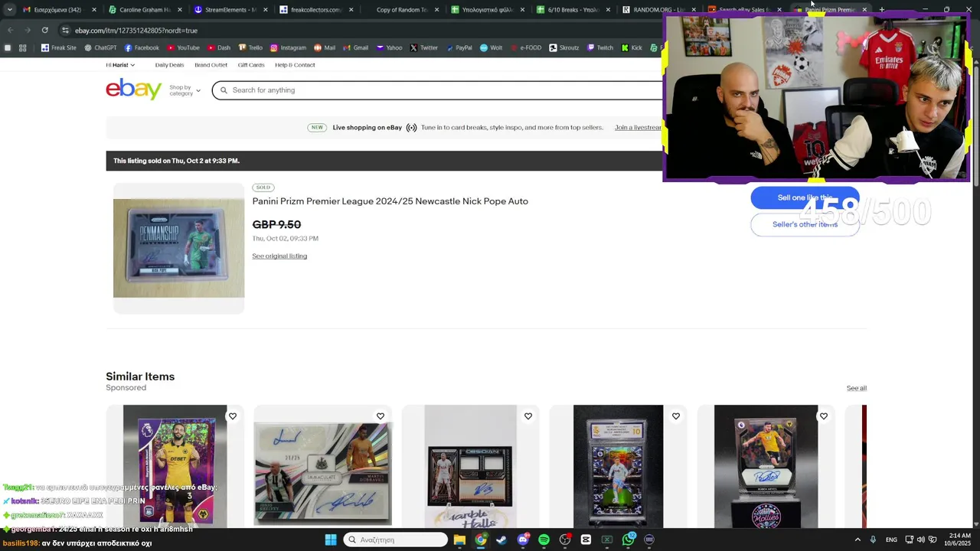Go back using the browser back arrow
This screenshot has width=980, height=551.
point(11,30)
